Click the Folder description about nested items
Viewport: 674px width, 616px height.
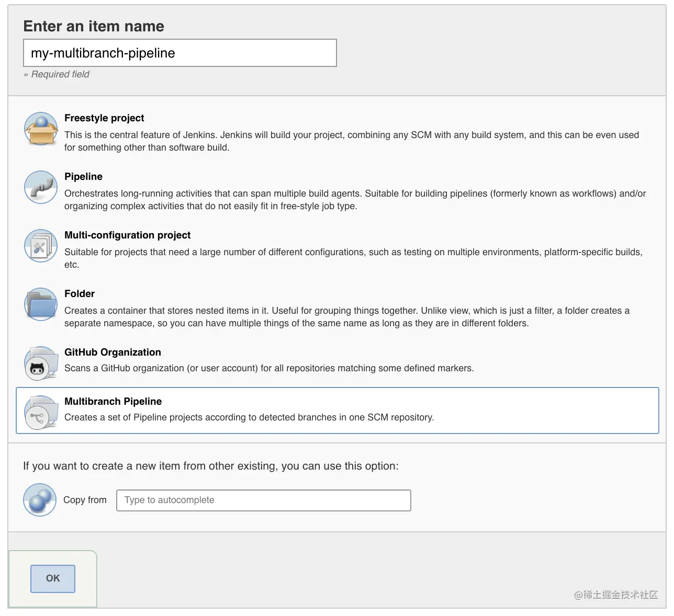347,317
